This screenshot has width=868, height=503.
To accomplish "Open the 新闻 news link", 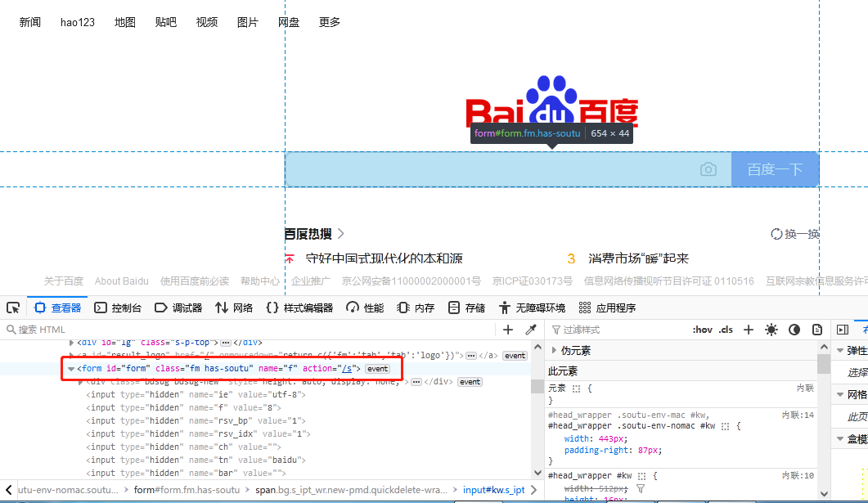I will pos(30,22).
